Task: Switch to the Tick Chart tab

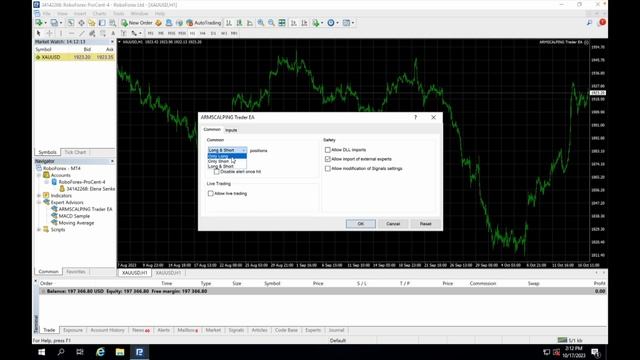Action: pyautogui.click(x=75, y=152)
